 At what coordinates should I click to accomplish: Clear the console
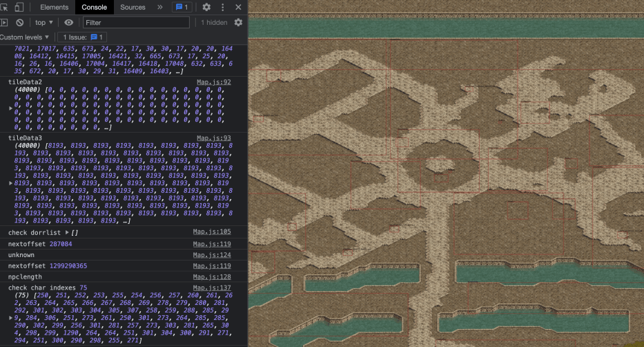(x=20, y=23)
